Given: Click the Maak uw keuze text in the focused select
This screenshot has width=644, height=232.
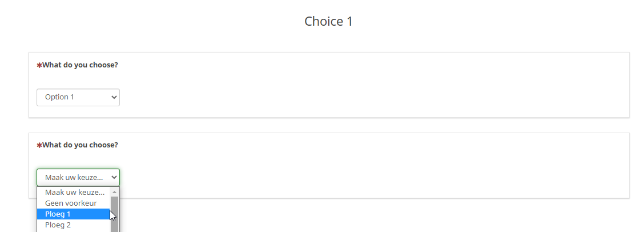Looking at the screenshot, I should (74, 177).
